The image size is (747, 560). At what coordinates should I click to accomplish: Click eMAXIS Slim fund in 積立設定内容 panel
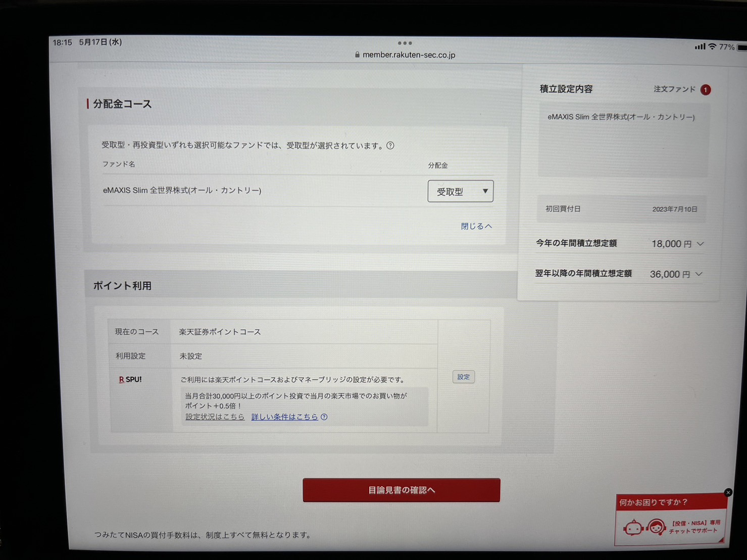(x=621, y=117)
